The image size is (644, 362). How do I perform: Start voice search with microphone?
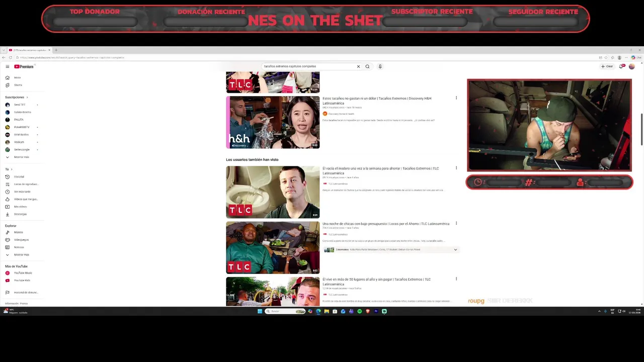380,66
